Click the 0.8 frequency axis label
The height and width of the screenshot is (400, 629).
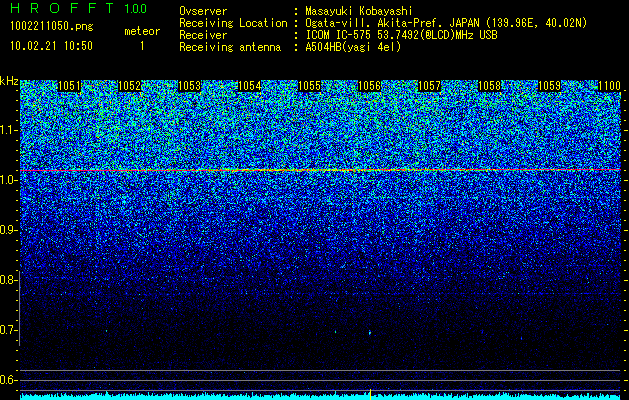(9, 280)
